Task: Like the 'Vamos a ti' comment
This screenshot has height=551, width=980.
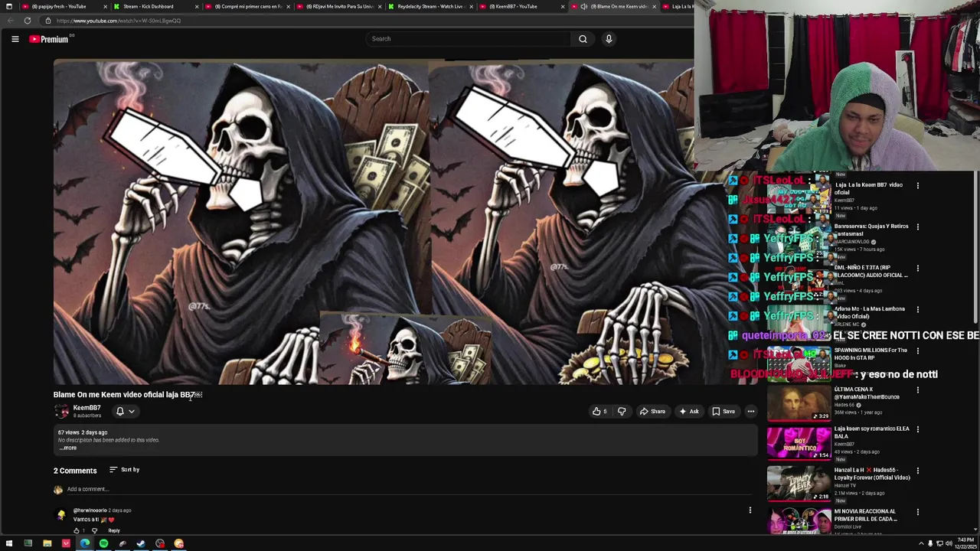Action: pos(77,530)
